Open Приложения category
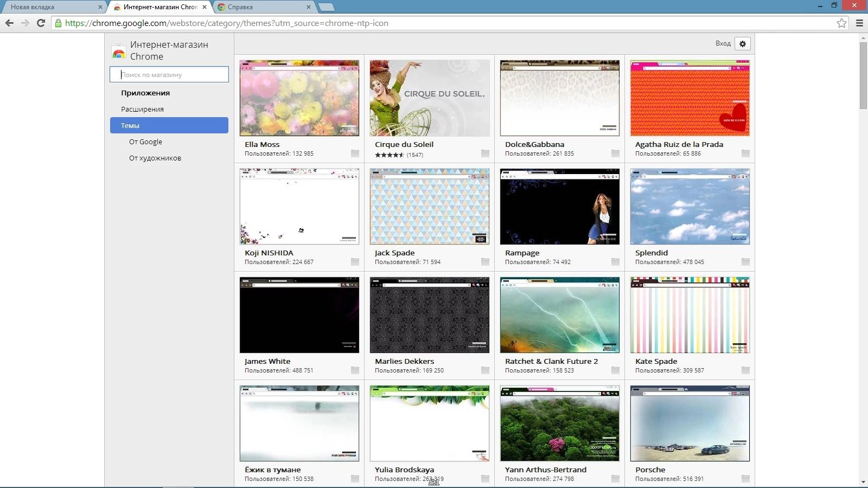The width and height of the screenshot is (868, 488). [145, 93]
